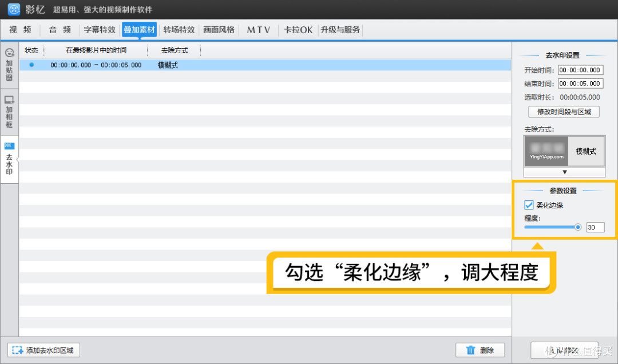This screenshot has height=364, width=618.
Task: Switch to the 音频 tab
Action: 60,30
